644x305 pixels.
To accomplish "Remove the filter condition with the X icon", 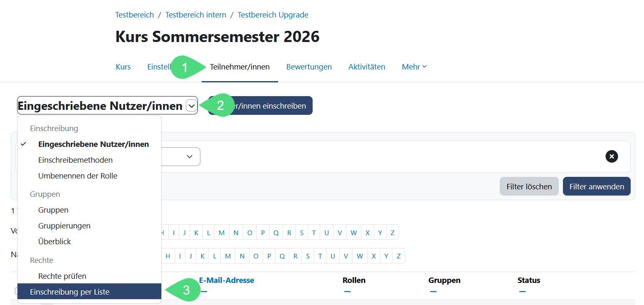I will pyautogui.click(x=612, y=156).
